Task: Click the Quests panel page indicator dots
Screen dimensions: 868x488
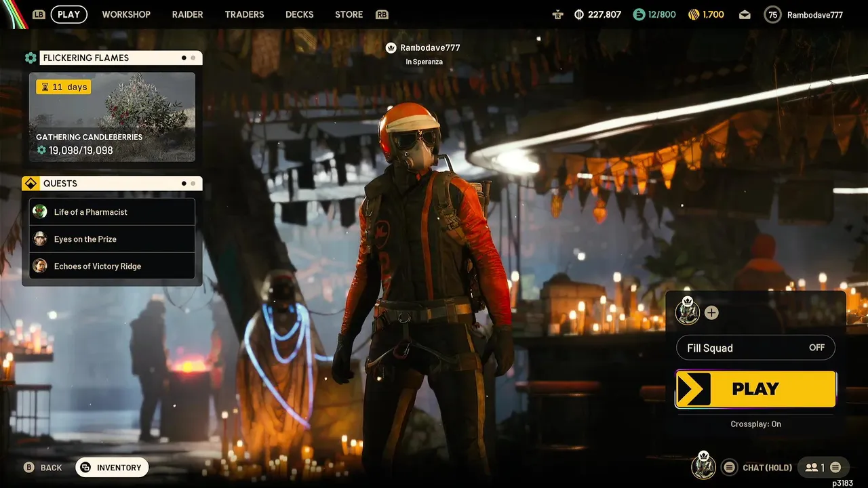Action: pos(189,183)
